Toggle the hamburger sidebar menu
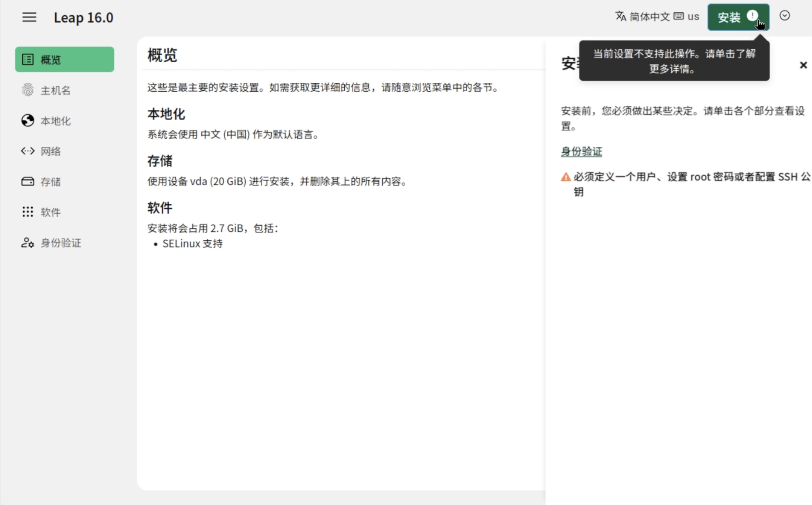This screenshot has width=812, height=505. (x=29, y=17)
